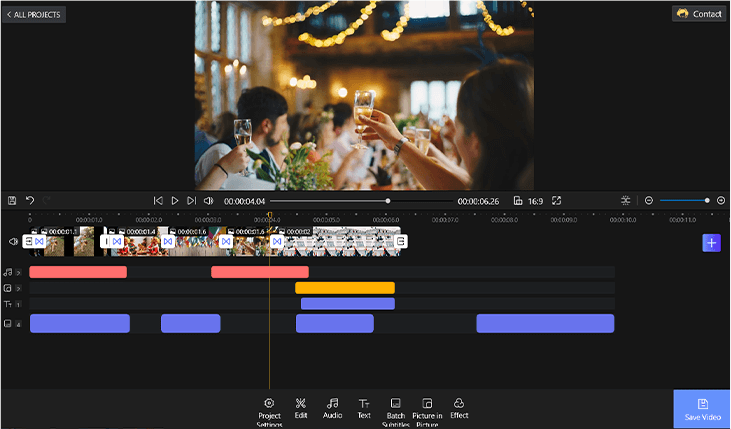Click the audio track music note icon
The height and width of the screenshot is (429, 731).
coord(7,272)
